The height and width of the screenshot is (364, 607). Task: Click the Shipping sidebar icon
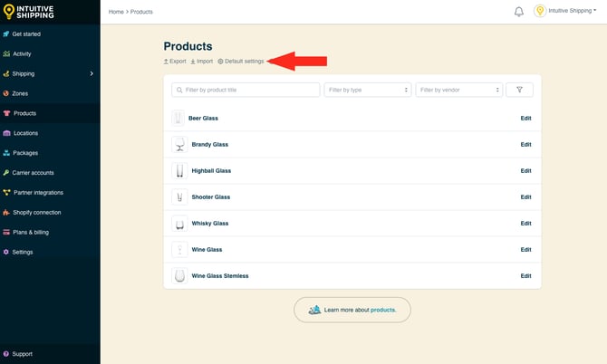[x=5, y=73]
